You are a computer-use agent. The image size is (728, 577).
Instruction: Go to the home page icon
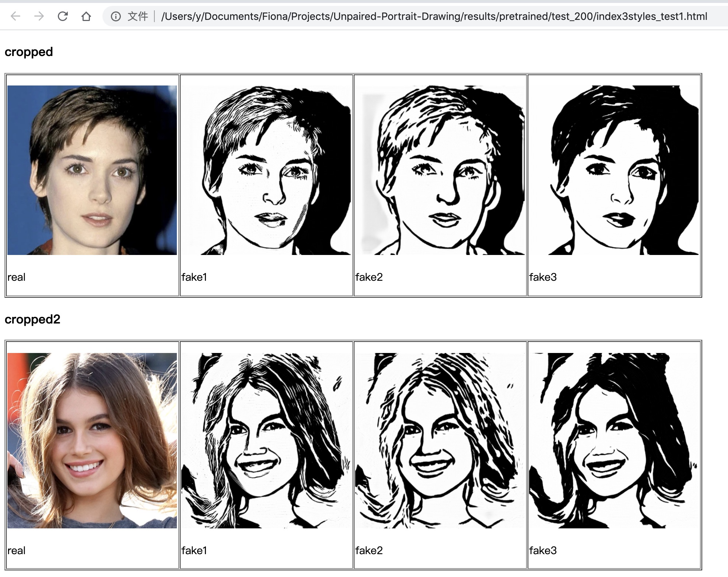click(x=86, y=16)
